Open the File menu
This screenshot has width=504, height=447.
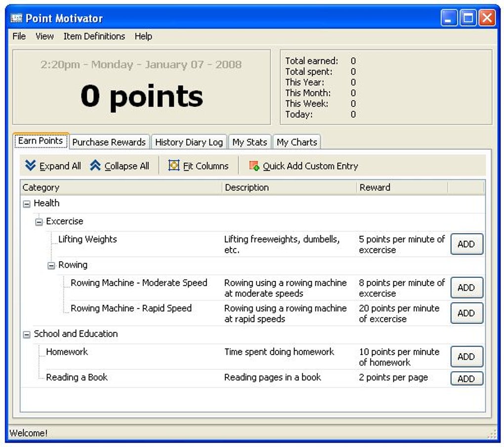(x=18, y=36)
